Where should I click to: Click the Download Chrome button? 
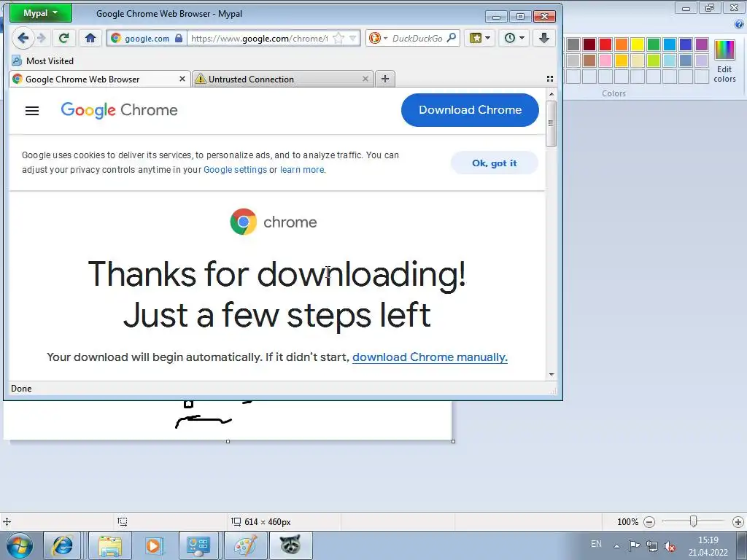[x=470, y=110]
